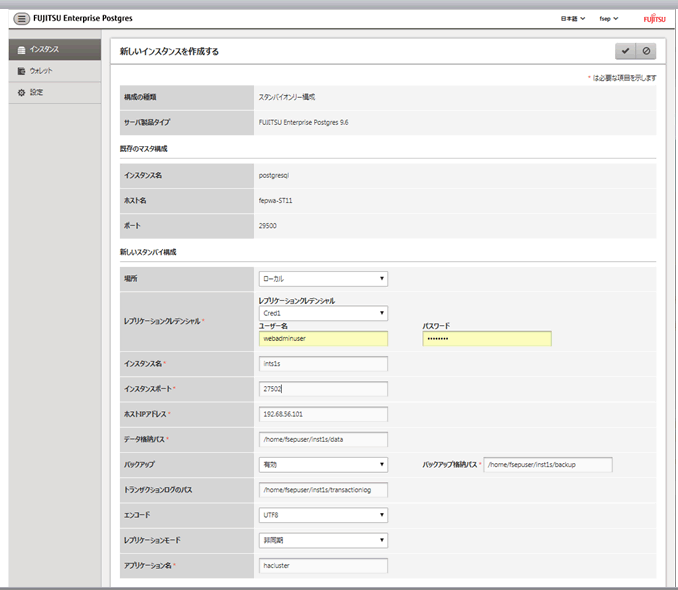
Task: Click the 新しいインスタンスを作成する heading
Action: [x=169, y=51]
